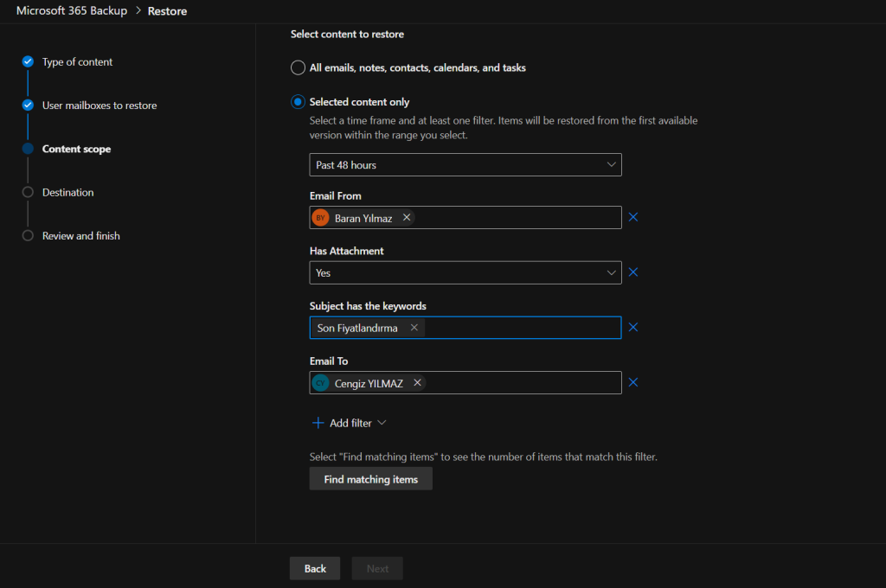This screenshot has width=886, height=588.
Task: Select All emails, notes, contacts radio option
Action: pyautogui.click(x=299, y=67)
